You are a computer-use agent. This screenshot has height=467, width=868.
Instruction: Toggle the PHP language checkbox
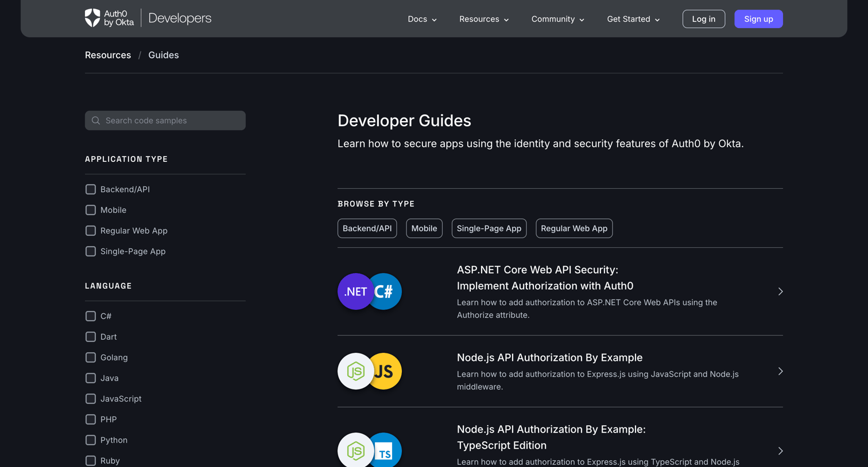[91, 419]
